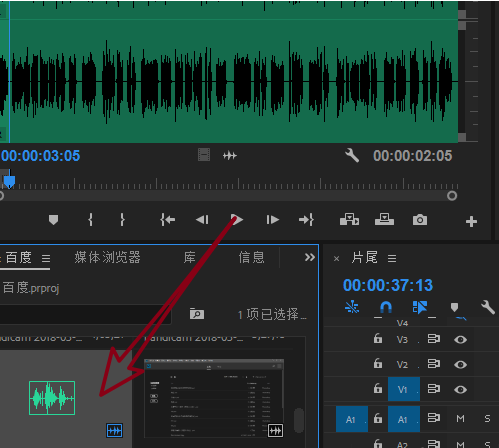Switch to the 信息 tab
The width and height of the screenshot is (499, 448).
[x=251, y=257]
